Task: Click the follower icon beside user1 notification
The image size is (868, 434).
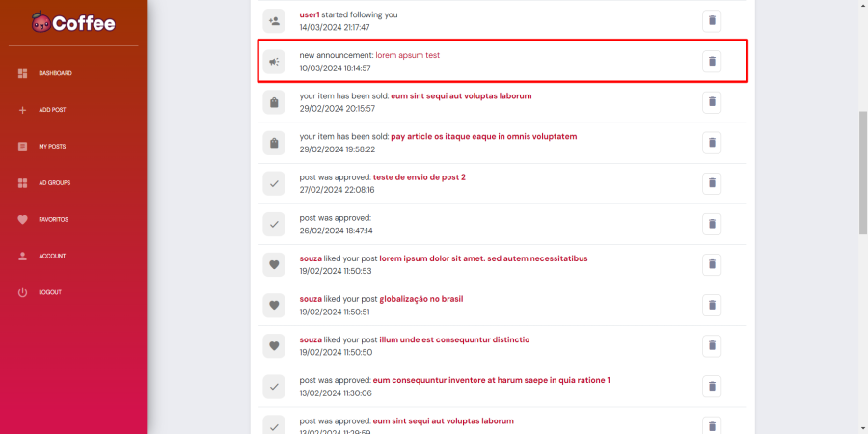Action: point(275,20)
